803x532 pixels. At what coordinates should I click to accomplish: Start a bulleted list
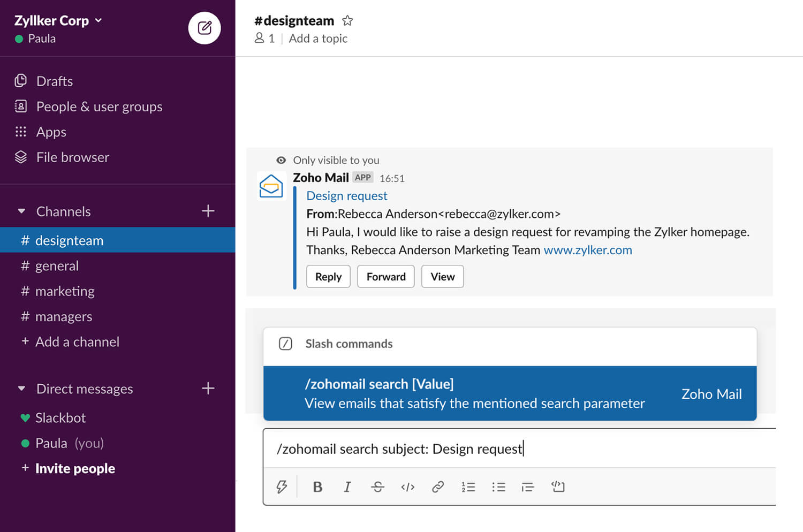pyautogui.click(x=498, y=487)
